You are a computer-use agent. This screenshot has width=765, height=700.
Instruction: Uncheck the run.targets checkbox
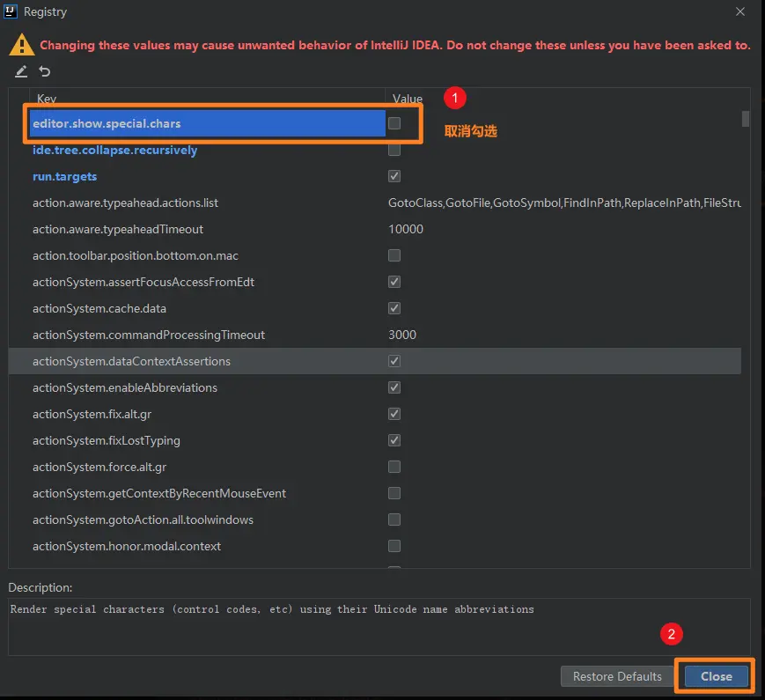(394, 176)
